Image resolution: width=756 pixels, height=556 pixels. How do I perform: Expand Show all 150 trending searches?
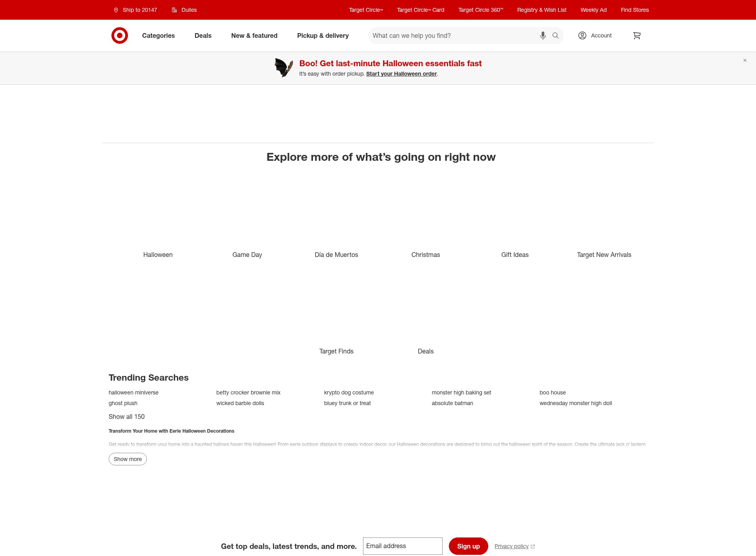pyautogui.click(x=127, y=417)
